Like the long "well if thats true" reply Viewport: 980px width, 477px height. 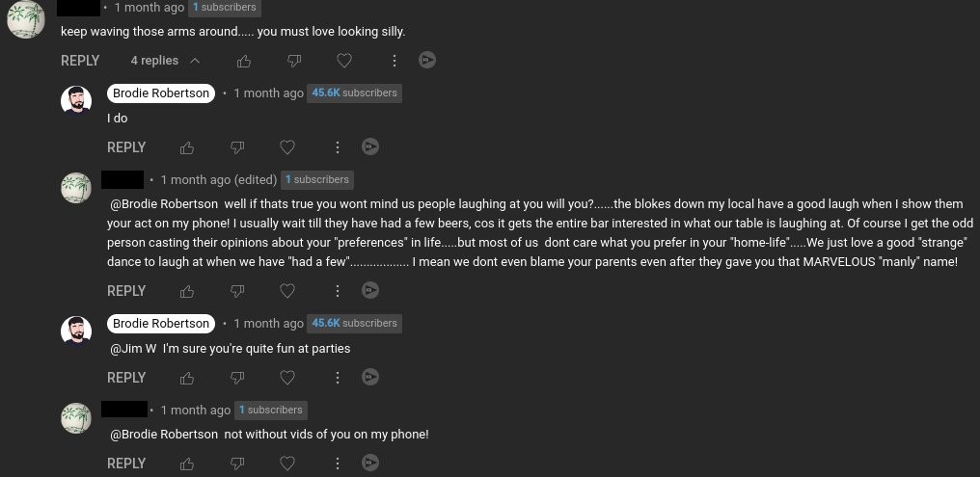[x=186, y=291]
